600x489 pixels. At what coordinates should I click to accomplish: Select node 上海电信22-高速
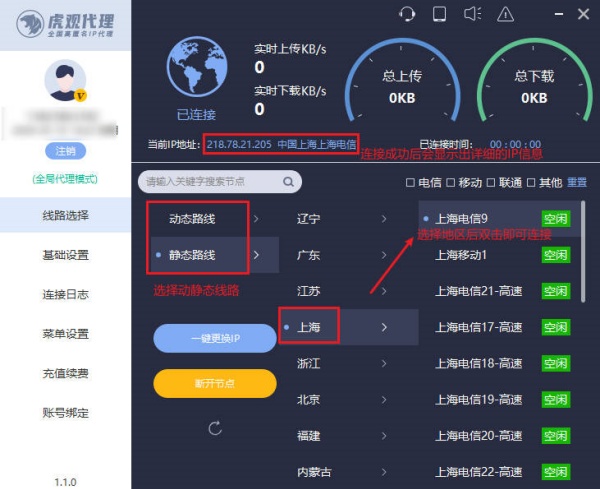(478, 472)
